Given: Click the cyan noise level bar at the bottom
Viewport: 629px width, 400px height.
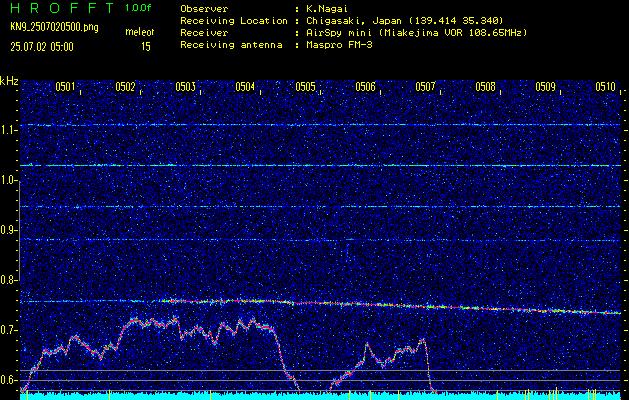Looking at the screenshot, I should (320, 396).
